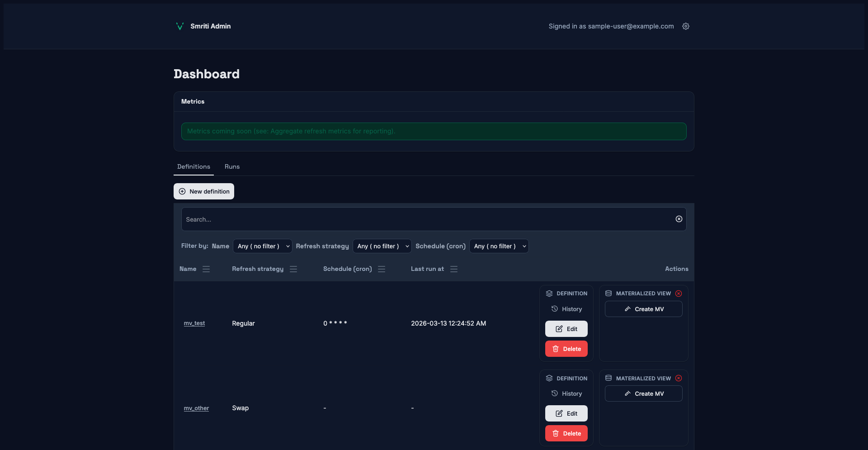Open the Refresh strategy column menu icon
Image resolution: width=868 pixels, height=450 pixels.
click(x=293, y=269)
